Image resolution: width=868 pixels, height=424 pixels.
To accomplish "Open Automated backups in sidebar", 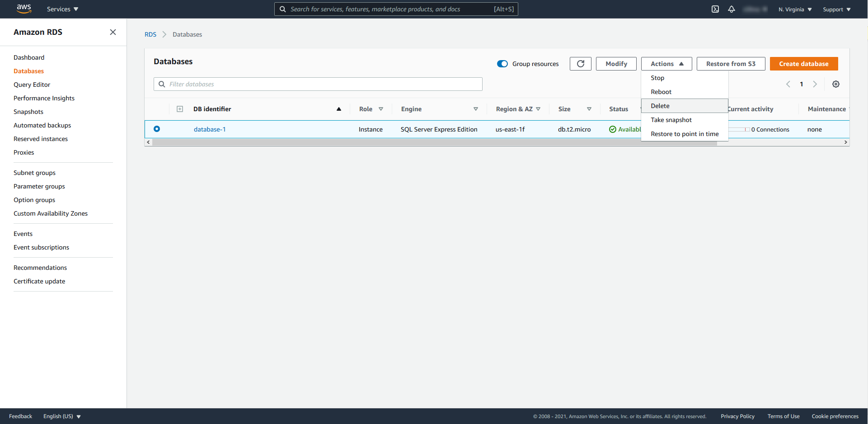I will 42,125.
